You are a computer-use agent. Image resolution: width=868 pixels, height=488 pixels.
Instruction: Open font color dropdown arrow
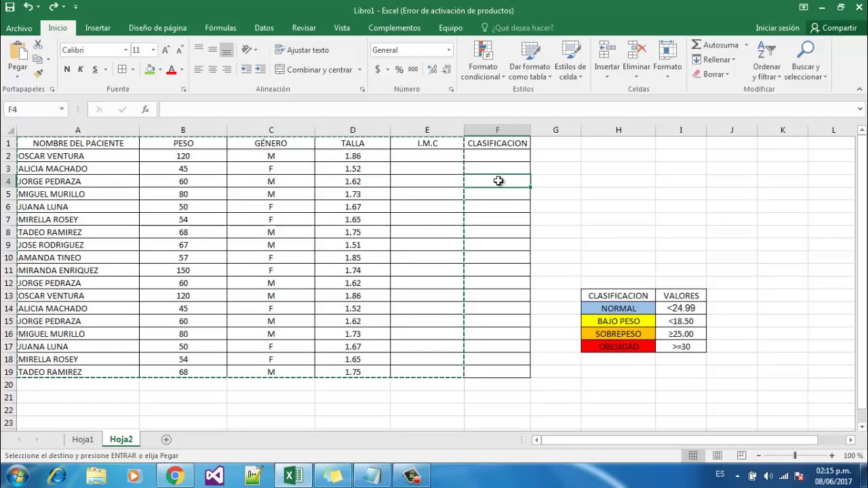click(182, 69)
